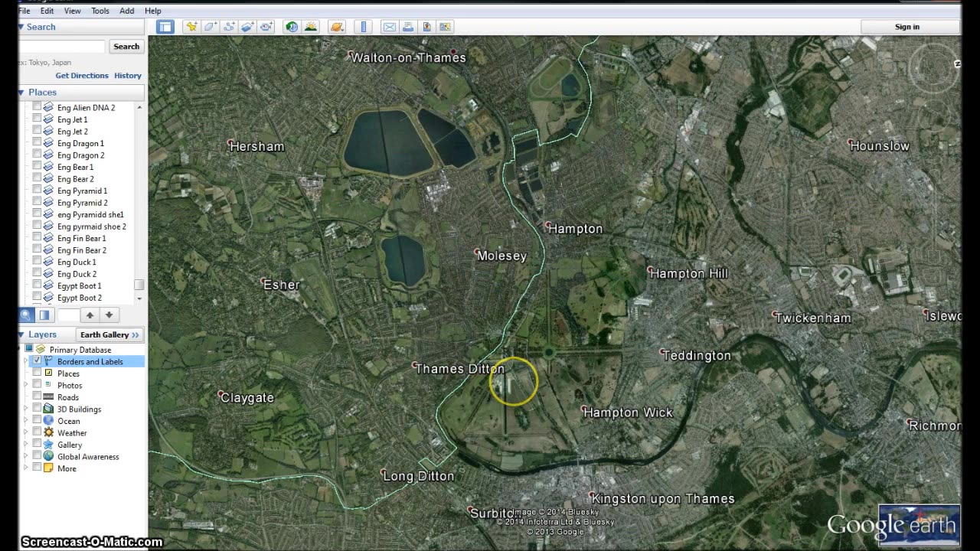The width and height of the screenshot is (980, 551).
Task: Open the planet switcher (Saturn icon)
Action: click(337, 27)
